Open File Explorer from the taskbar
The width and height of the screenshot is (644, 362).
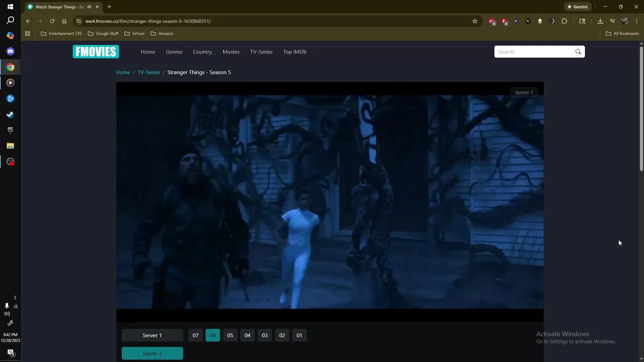10,146
